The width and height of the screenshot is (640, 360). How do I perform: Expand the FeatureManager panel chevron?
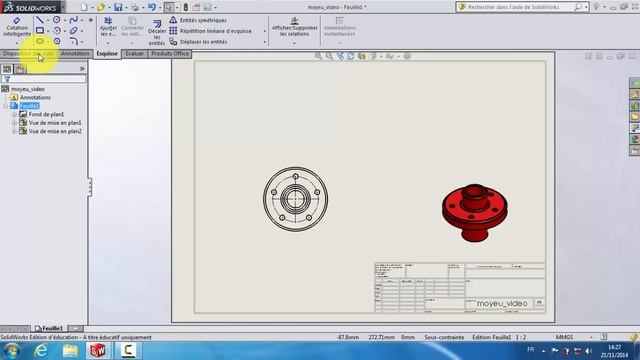point(82,69)
